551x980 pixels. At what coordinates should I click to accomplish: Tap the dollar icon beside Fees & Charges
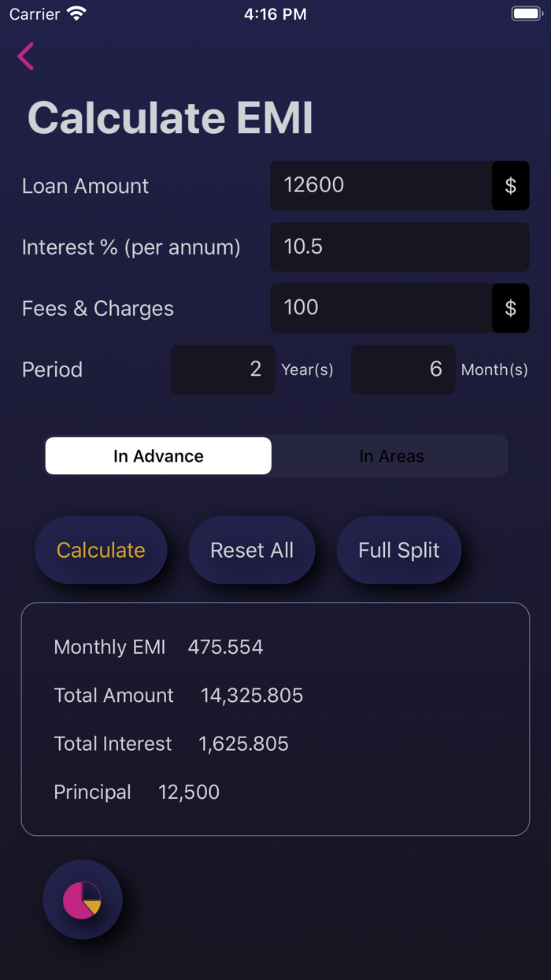510,308
